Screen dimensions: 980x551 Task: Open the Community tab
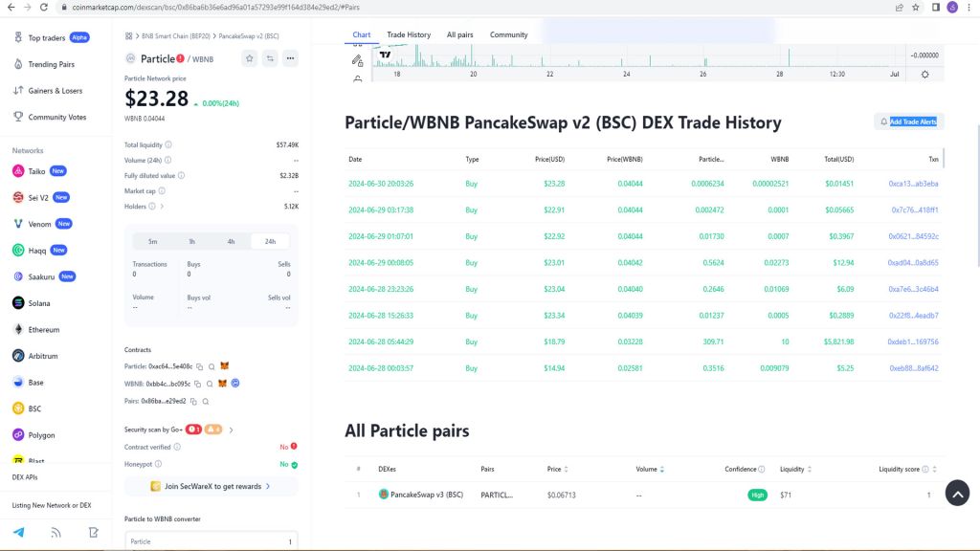tap(508, 34)
